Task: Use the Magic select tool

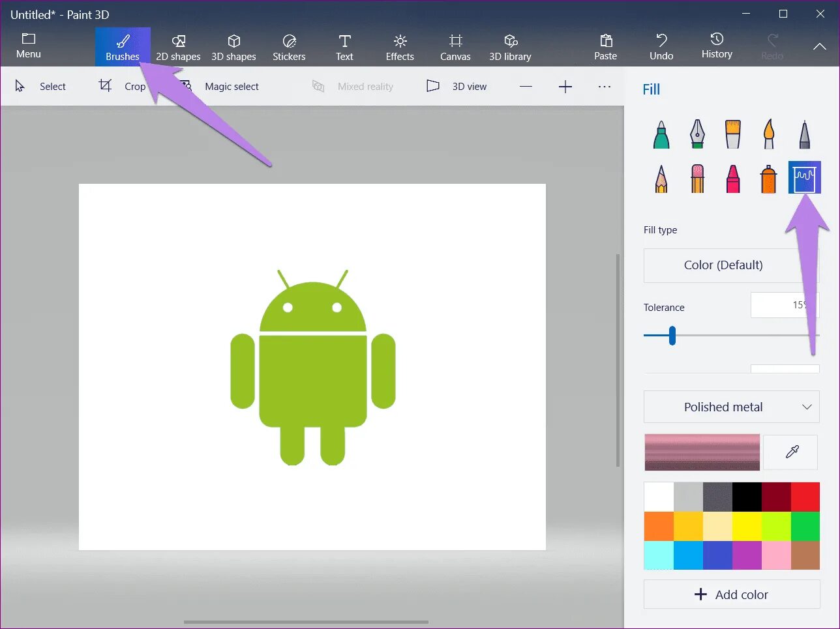Action: click(220, 87)
